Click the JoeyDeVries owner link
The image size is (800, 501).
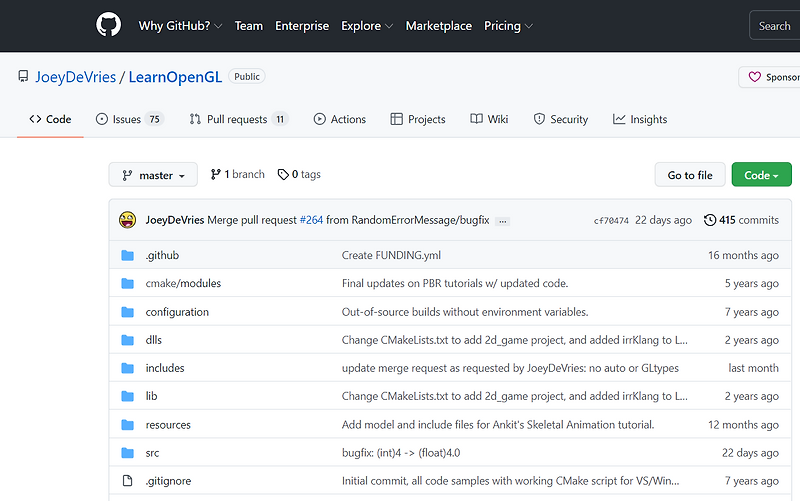[76, 77]
